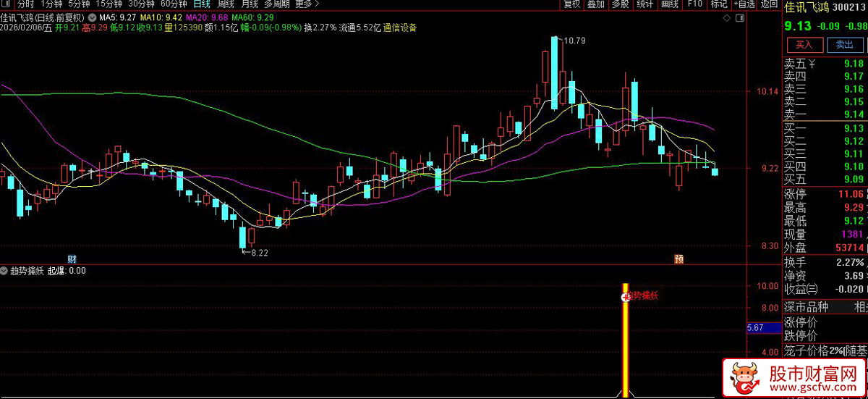Open the 深市品种 tab

pos(807,307)
